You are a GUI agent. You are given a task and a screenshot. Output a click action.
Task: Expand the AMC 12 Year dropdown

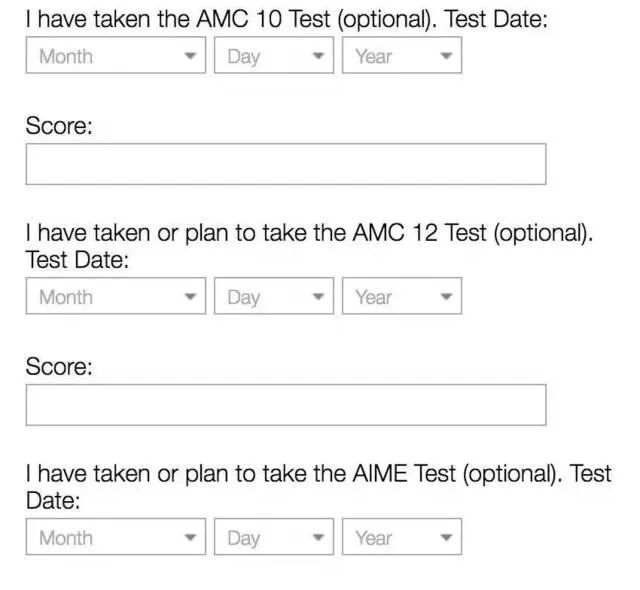tap(401, 297)
